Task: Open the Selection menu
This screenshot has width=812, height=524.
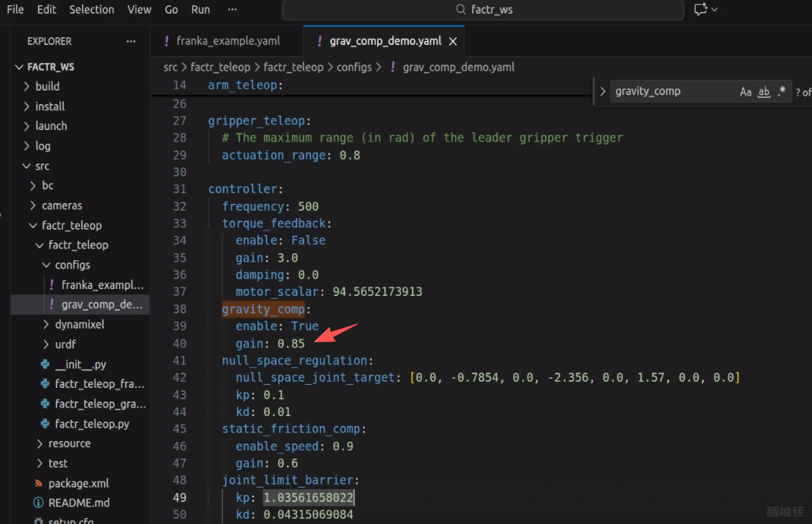Action: [92, 10]
